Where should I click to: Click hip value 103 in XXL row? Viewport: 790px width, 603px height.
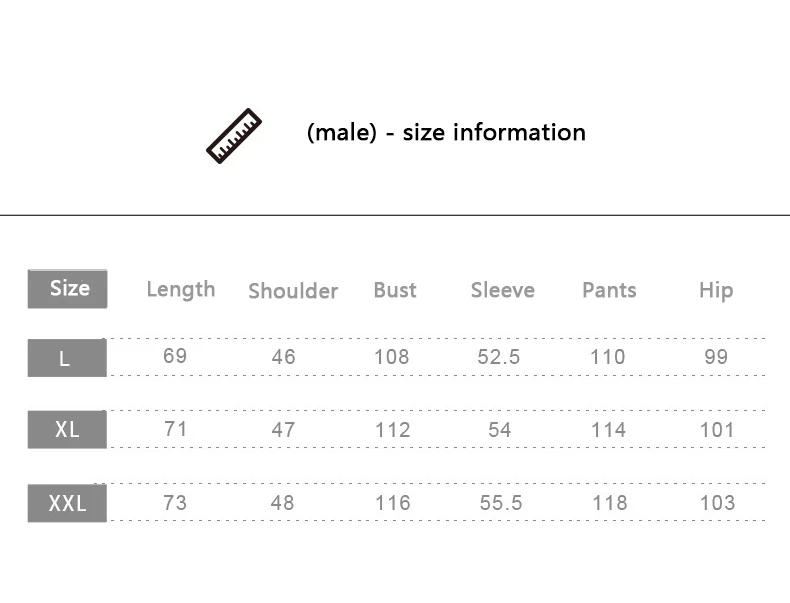click(x=717, y=503)
